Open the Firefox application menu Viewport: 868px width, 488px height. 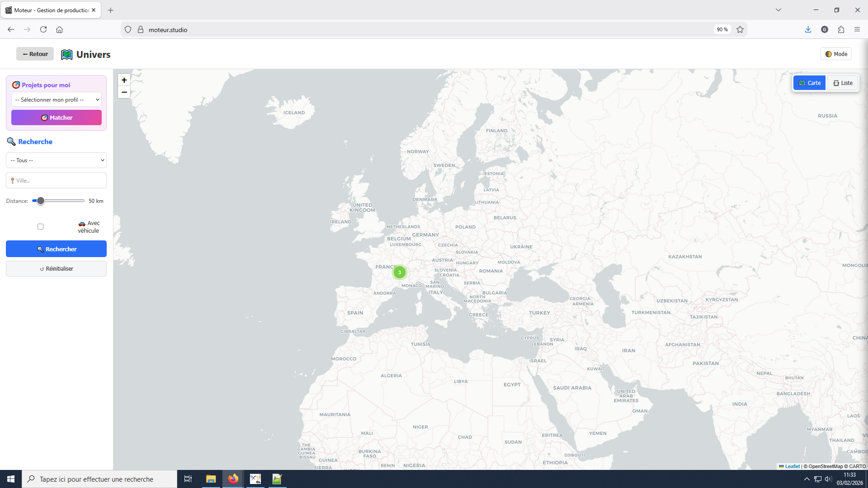(x=857, y=29)
